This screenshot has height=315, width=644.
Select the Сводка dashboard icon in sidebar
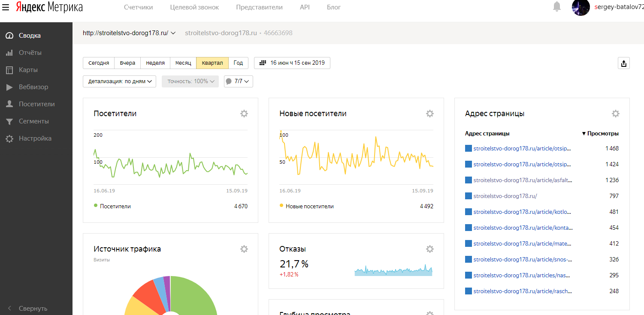click(x=9, y=36)
